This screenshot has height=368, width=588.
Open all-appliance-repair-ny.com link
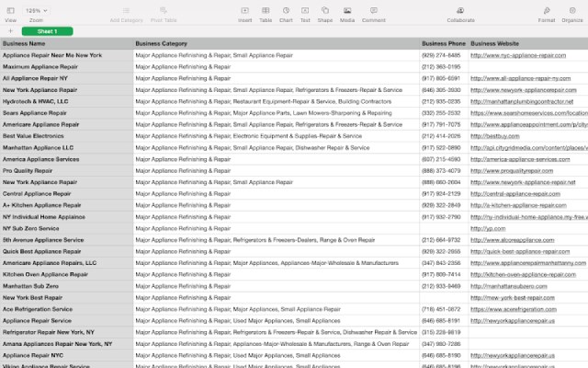[521, 78]
